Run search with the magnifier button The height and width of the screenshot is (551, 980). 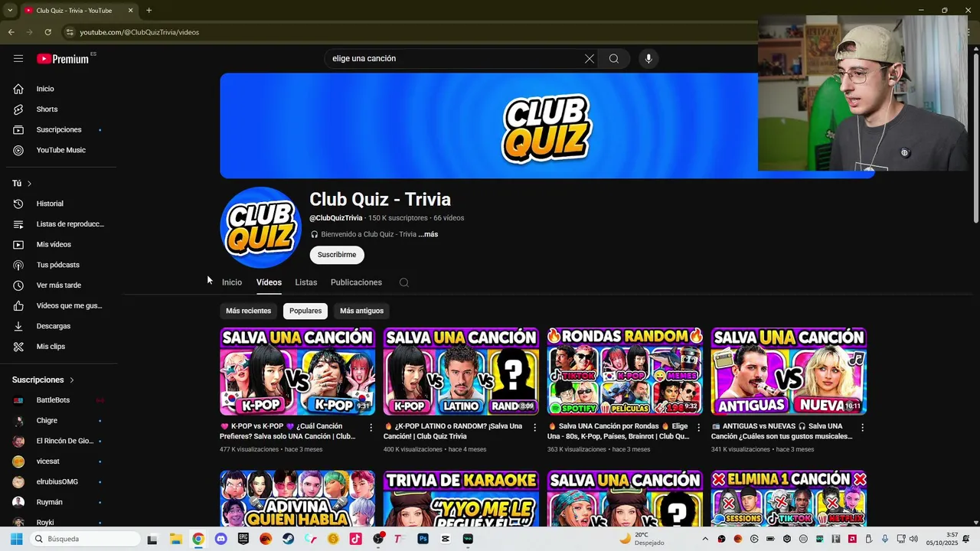(x=614, y=58)
